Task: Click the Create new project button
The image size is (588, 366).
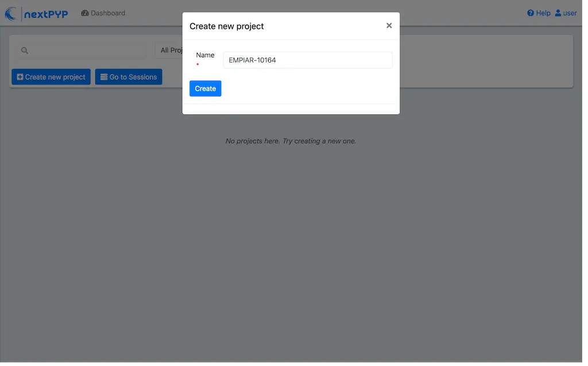Action: coord(51,76)
